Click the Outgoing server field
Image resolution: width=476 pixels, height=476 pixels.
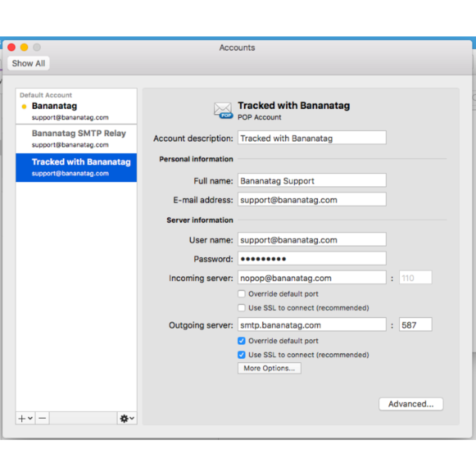(x=312, y=324)
